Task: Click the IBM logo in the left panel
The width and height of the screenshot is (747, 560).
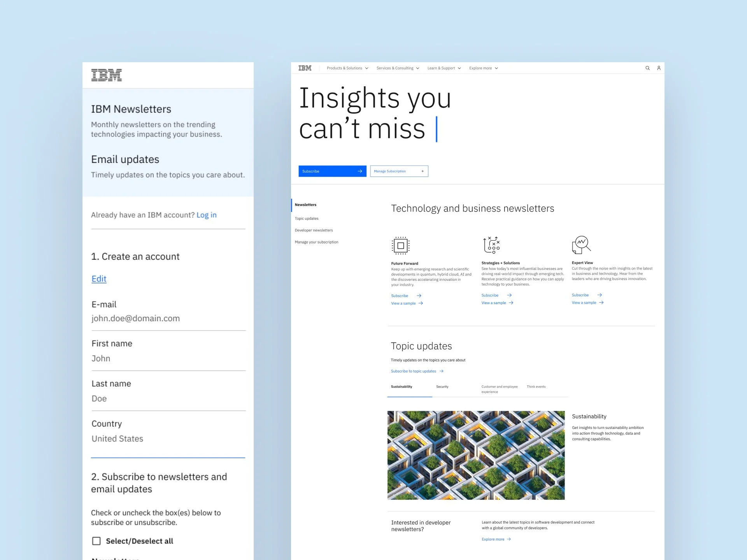Action: click(x=106, y=75)
